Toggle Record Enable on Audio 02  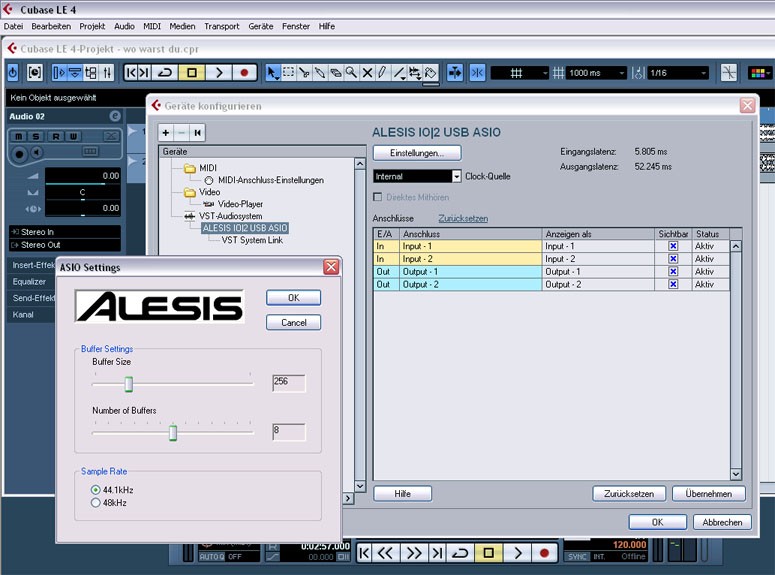pyautogui.click(x=19, y=154)
